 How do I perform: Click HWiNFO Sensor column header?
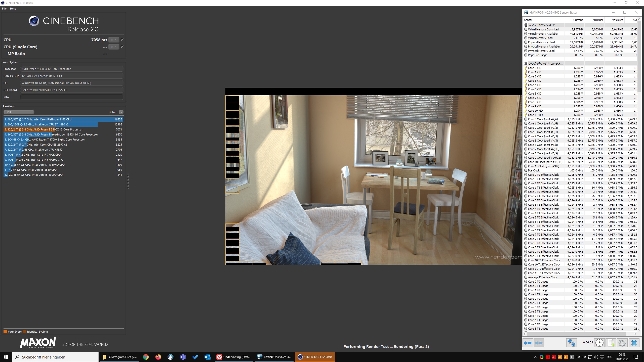tap(543, 20)
